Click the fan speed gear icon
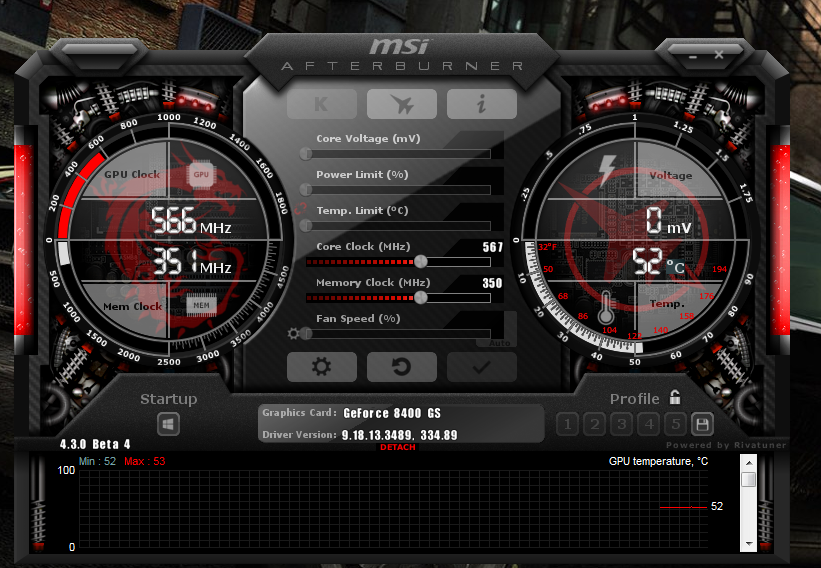Screen dimensions: 821x568 293,333
